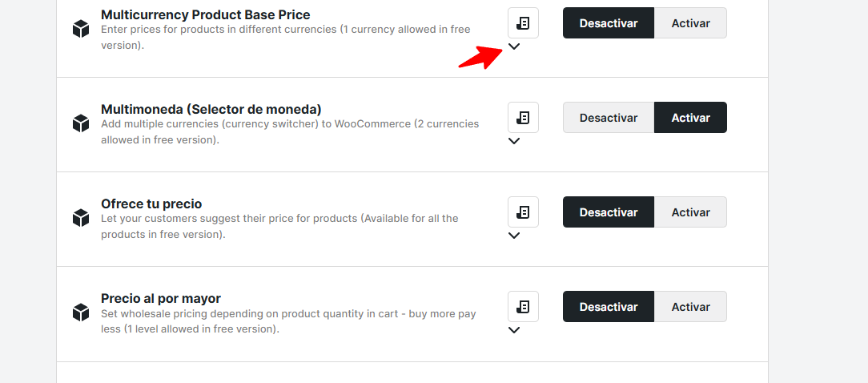The width and height of the screenshot is (868, 383).
Task: Expand the Multimoneda details chevron
Action: pos(514,141)
